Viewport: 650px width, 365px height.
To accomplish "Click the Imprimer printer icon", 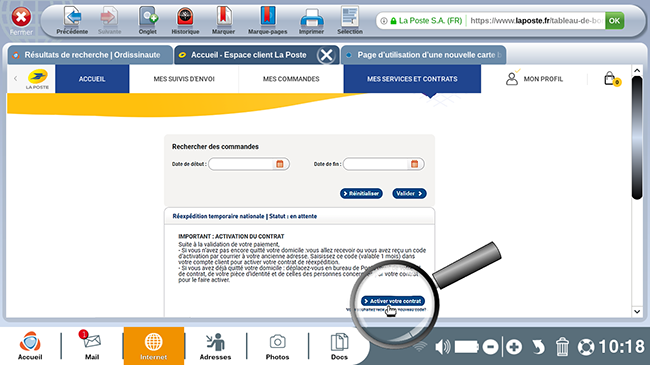I will click(x=311, y=18).
